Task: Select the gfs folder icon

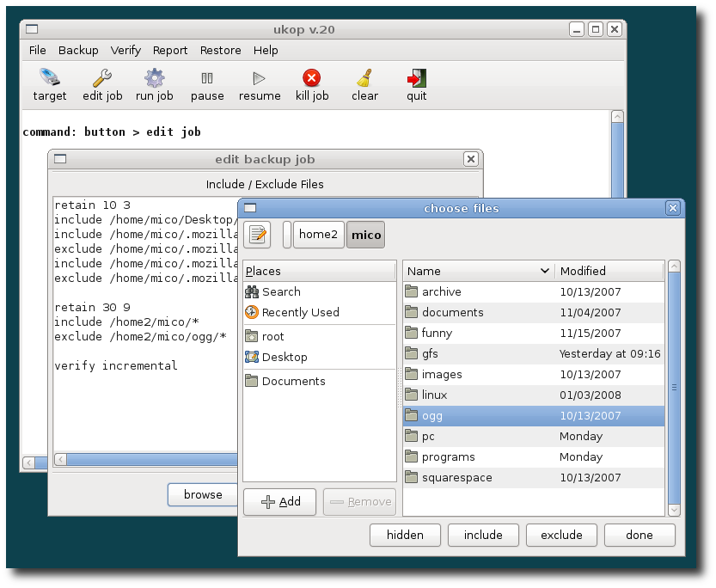Action: coord(412,353)
